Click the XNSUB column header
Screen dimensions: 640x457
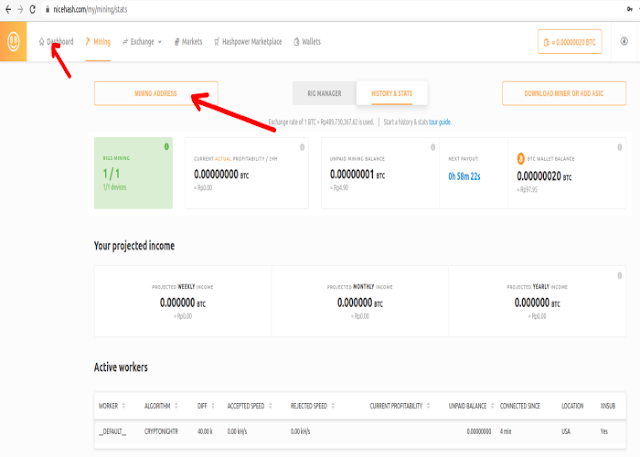click(608, 406)
